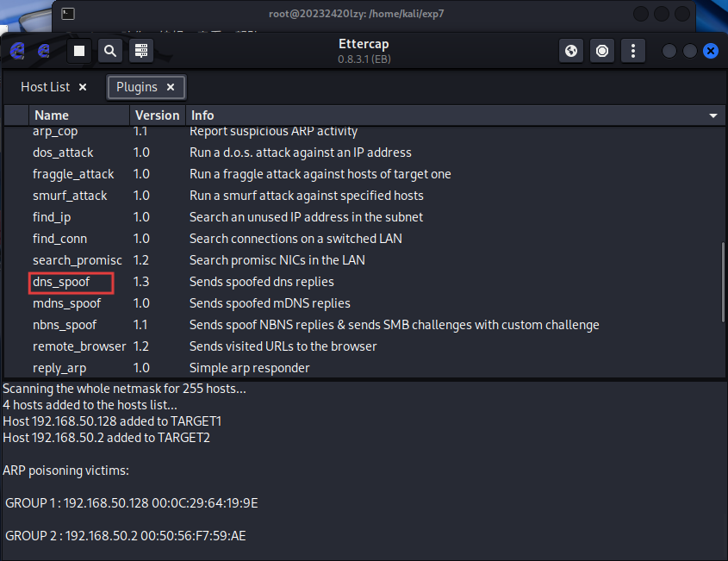Click 'GROUP 1 : 192.168.50.128' log line
Viewport: 728px width, 561px height.
(132, 503)
